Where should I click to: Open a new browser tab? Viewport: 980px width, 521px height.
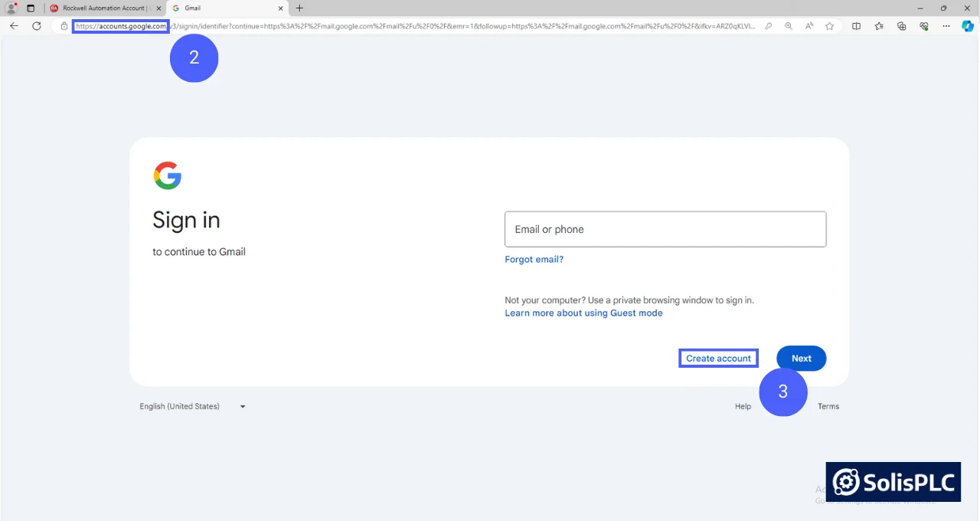(x=299, y=8)
